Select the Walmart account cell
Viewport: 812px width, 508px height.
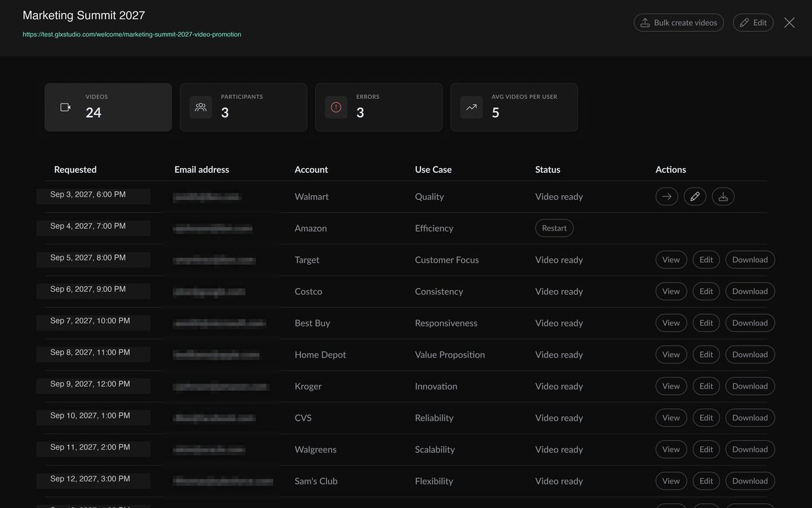(x=312, y=196)
